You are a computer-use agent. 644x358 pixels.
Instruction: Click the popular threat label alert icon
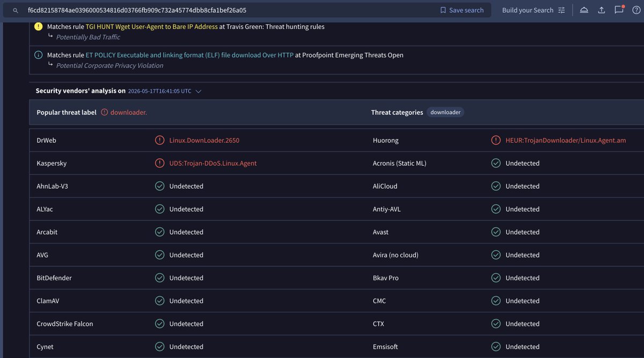[x=104, y=113]
